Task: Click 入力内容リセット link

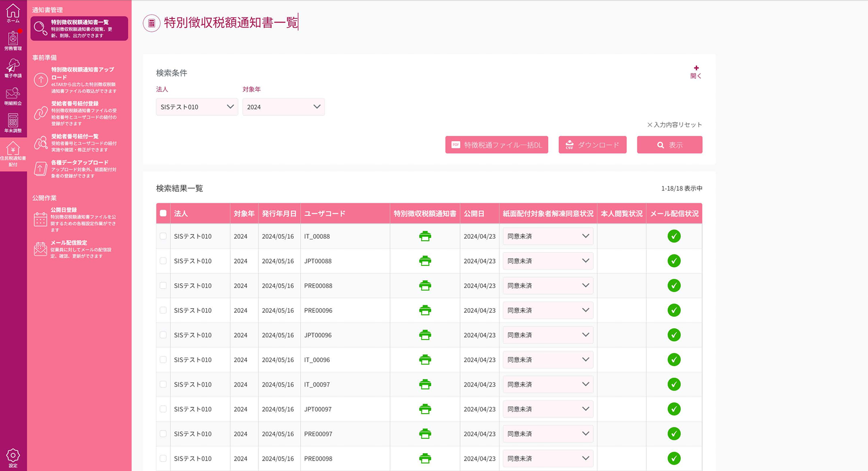Action: pyautogui.click(x=674, y=125)
